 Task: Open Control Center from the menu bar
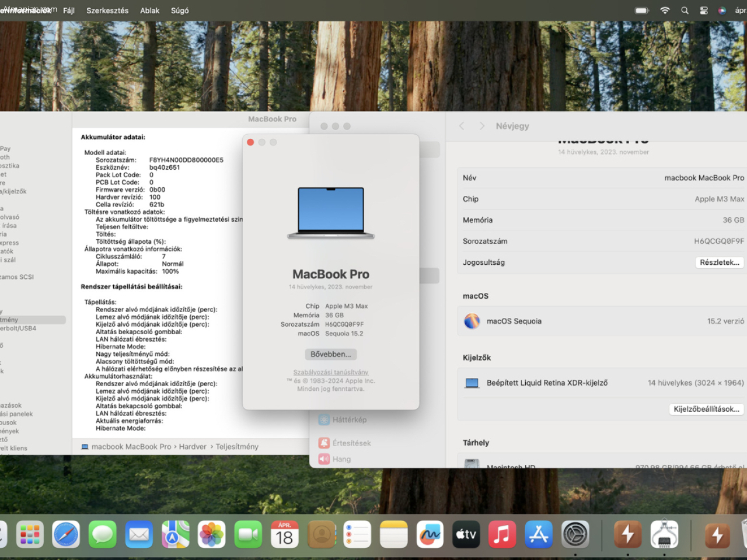coord(704,10)
